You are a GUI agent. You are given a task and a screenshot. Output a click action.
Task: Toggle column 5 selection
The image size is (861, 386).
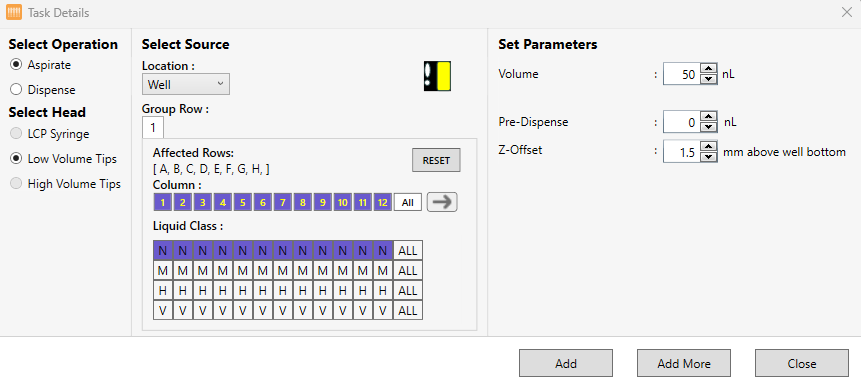point(243,203)
